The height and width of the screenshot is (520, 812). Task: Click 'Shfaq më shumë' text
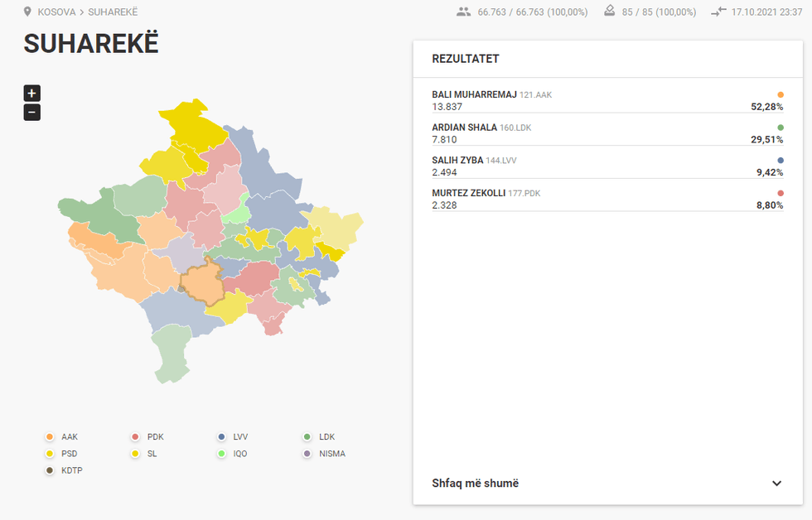pos(476,484)
